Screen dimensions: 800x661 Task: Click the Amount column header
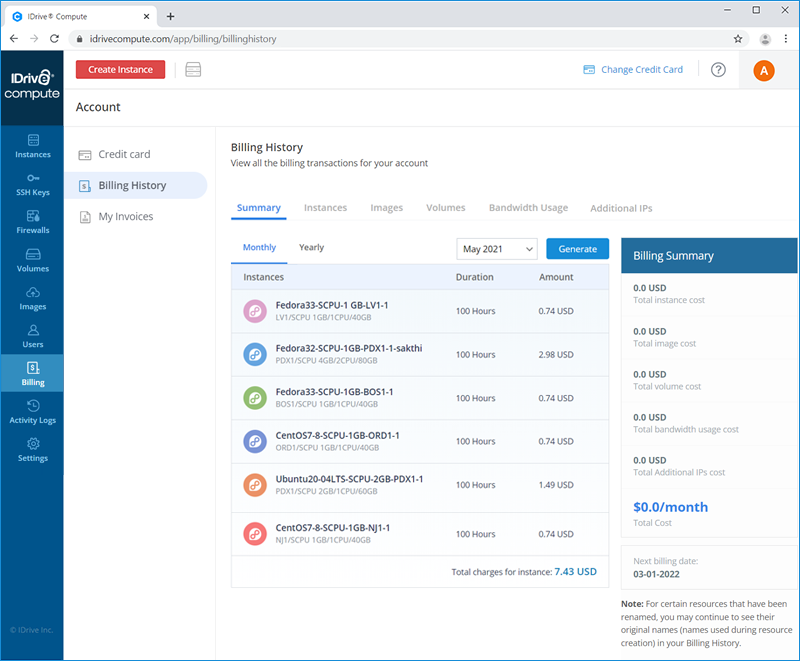pos(556,277)
